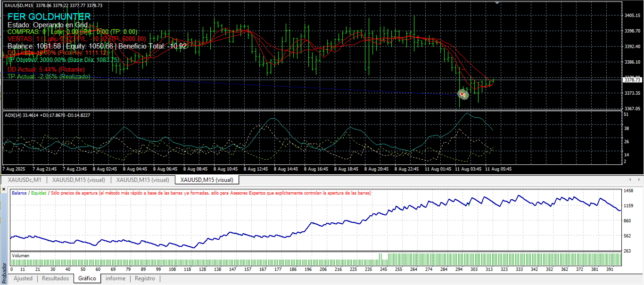Viewport: 644px width, 285px height.
Task: Open the Resultados tester tab
Action: (56, 278)
